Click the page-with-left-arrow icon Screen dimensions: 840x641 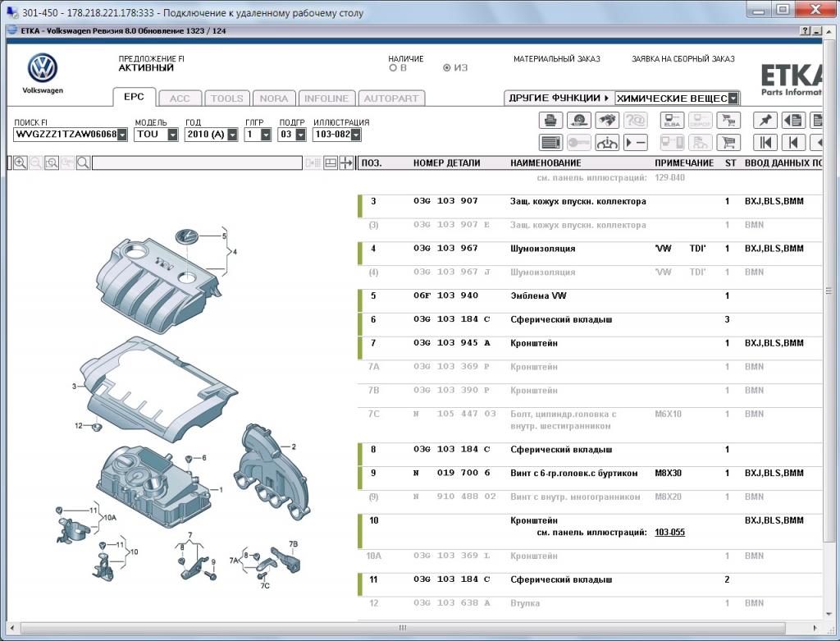793,120
